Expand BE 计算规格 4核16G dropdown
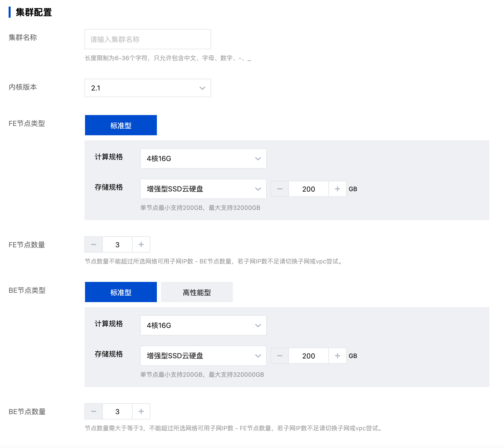 tap(203, 325)
